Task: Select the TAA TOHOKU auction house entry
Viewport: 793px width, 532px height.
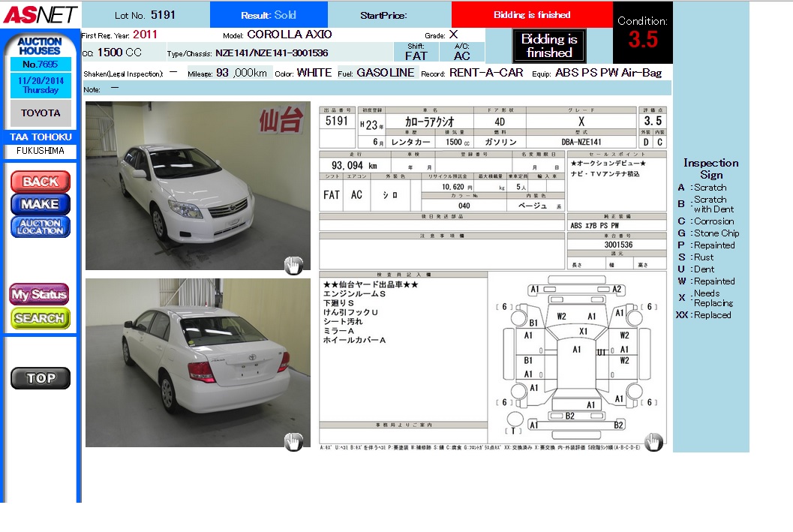Action: 41,137
